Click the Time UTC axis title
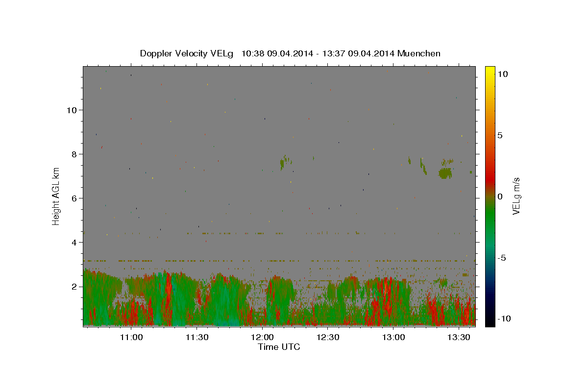Viewport: 588px width, 392px height. 279,347
